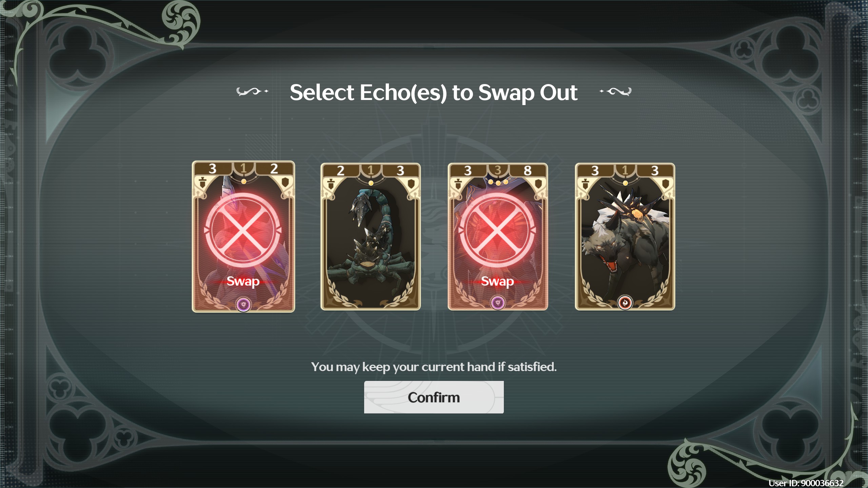This screenshot has width=868, height=488.
Task: Click defense value 8 on third card
Action: click(x=527, y=170)
